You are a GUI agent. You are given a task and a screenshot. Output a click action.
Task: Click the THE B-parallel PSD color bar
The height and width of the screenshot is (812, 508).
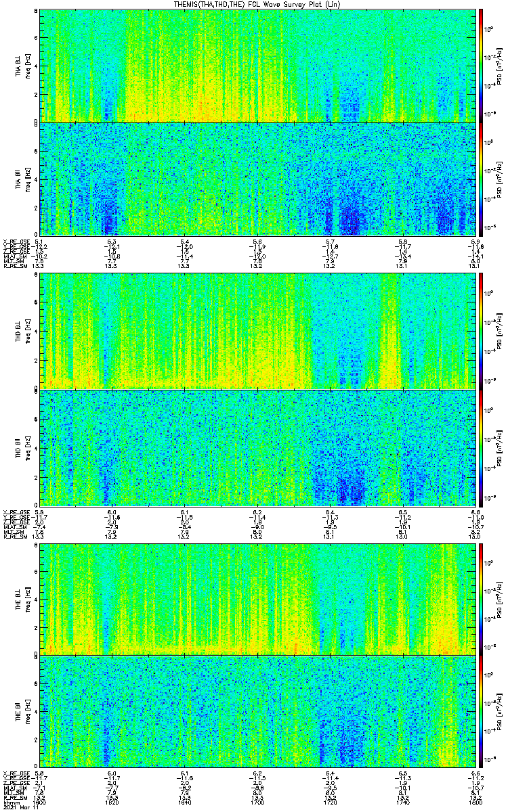click(x=481, y=712)
